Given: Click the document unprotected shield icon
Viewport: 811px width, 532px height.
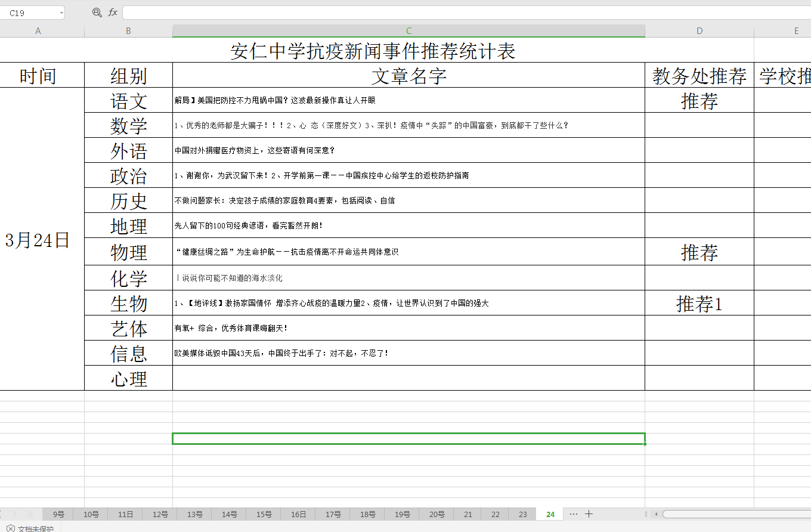Looking at the screenshot, I should pos(11,528).
